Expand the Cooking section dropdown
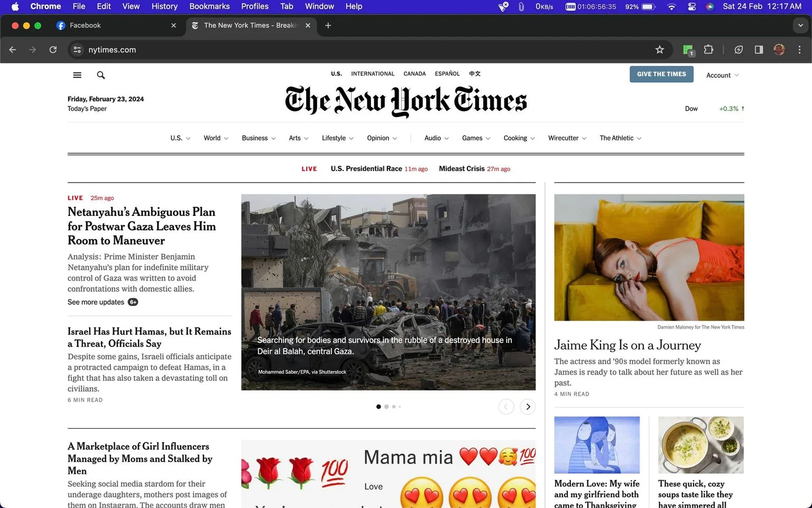The width and height of the screenshot is (812, 508). [x=519, y=138]
